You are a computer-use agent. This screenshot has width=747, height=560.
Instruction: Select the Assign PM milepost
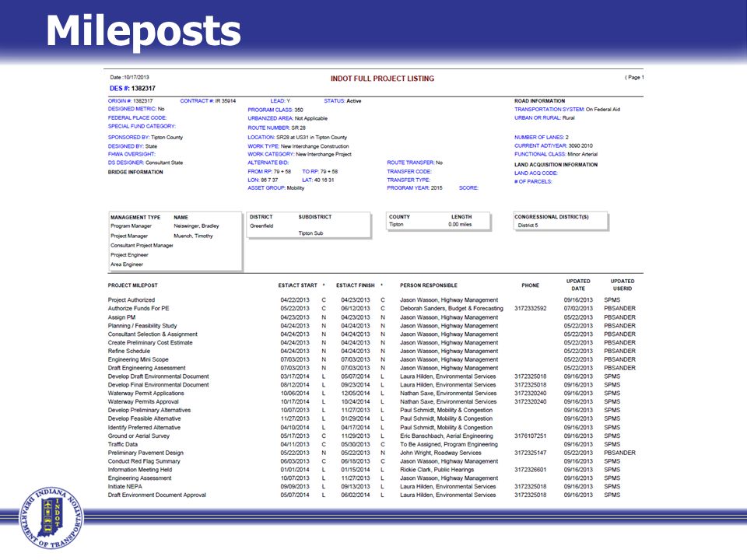[121, 317]
